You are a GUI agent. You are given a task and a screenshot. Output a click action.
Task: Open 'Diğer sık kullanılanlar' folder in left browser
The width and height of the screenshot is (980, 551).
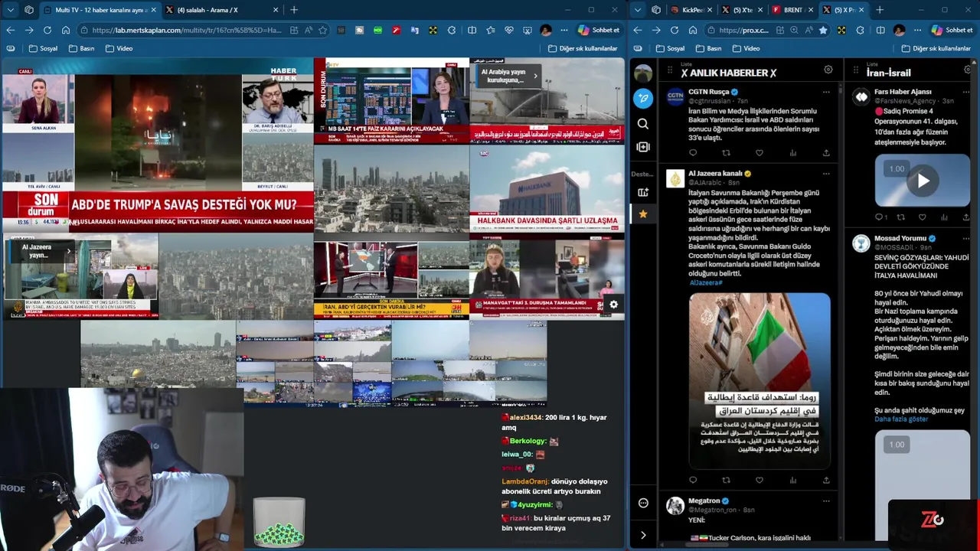[583, 48]
